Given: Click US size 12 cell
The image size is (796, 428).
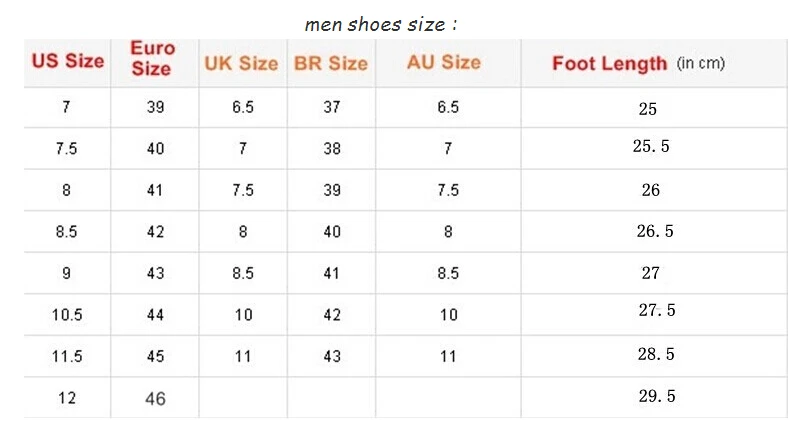Looking at the screenshot, I should tap(67, 398).
